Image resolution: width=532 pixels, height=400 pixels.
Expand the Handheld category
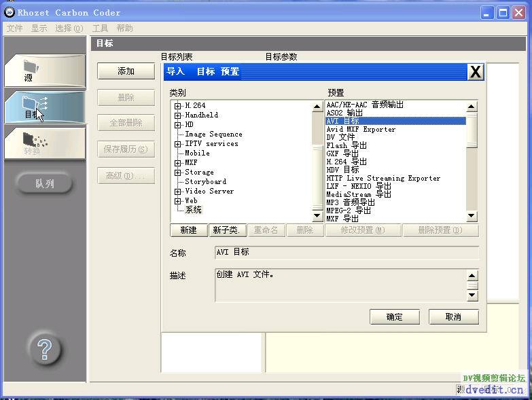tap(177, 115)
